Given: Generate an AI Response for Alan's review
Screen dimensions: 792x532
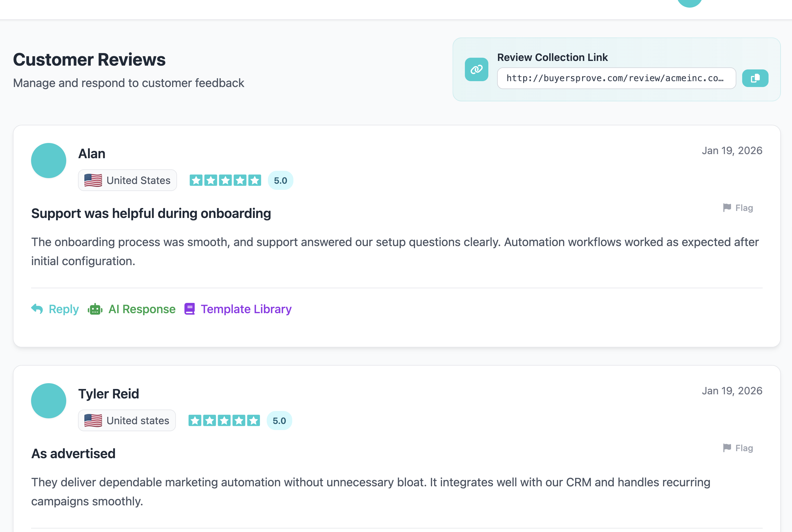Looking at the screenshot, I should click(142, 309).
